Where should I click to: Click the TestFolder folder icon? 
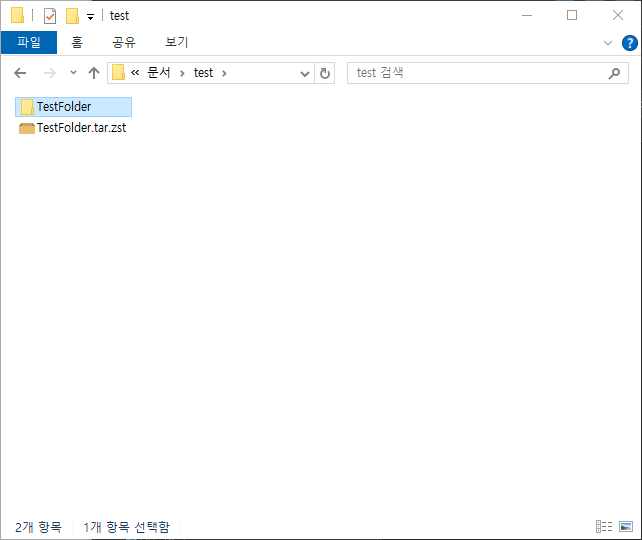point(27,107)
